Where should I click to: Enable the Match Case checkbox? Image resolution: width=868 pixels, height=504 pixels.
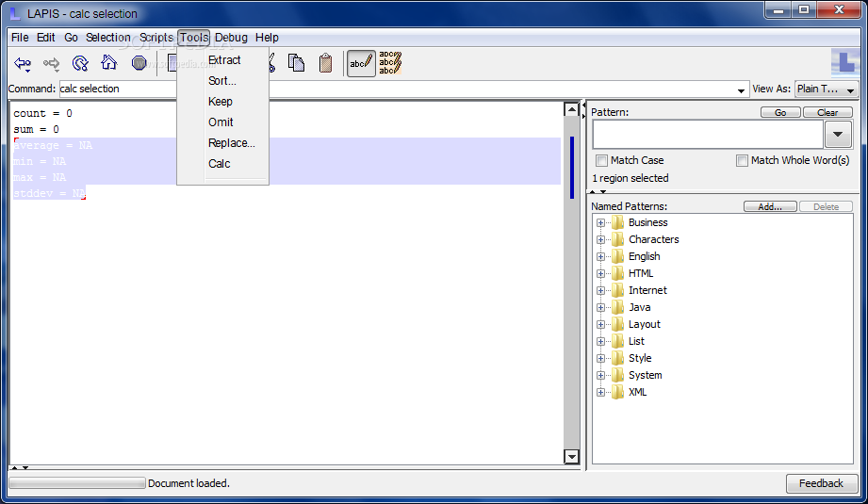pyautogui.click(x=601, y=160)
